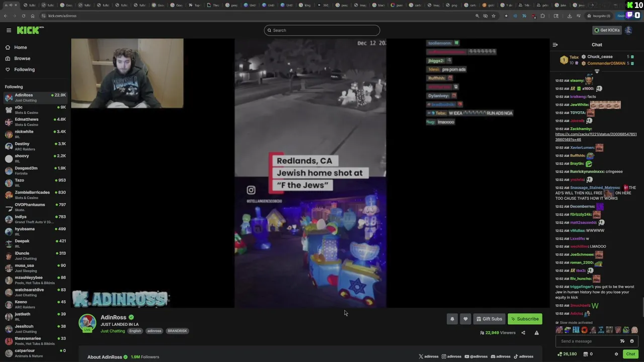The image size is (644, 362).
Task: Open nickwhite channel in sidebar
Action: [35, 134]
